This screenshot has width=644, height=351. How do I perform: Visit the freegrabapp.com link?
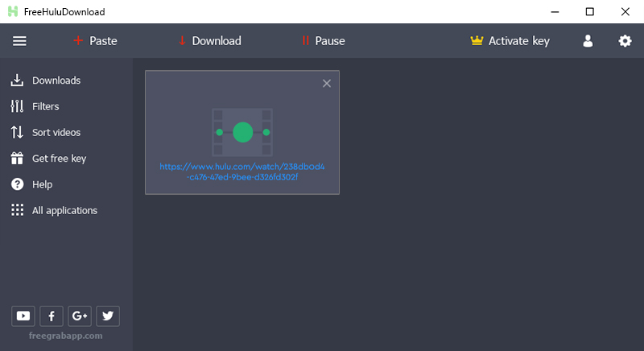tap(66, 336)
